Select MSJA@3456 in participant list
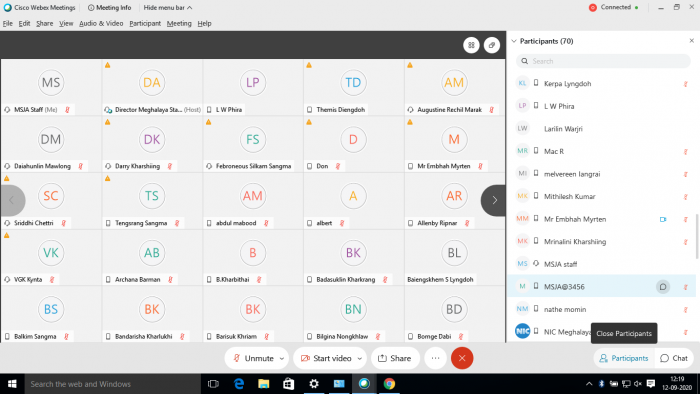 click(601, 286)
